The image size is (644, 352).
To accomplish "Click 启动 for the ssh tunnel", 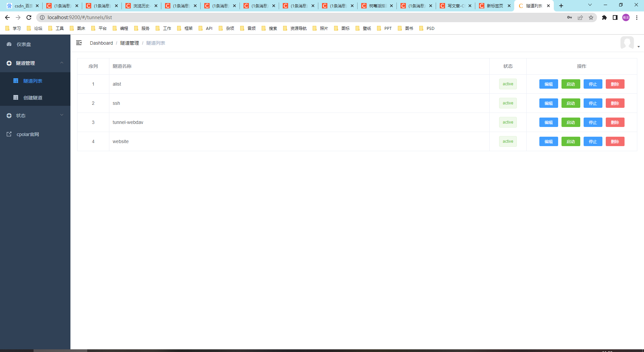I will coord(571,103).
